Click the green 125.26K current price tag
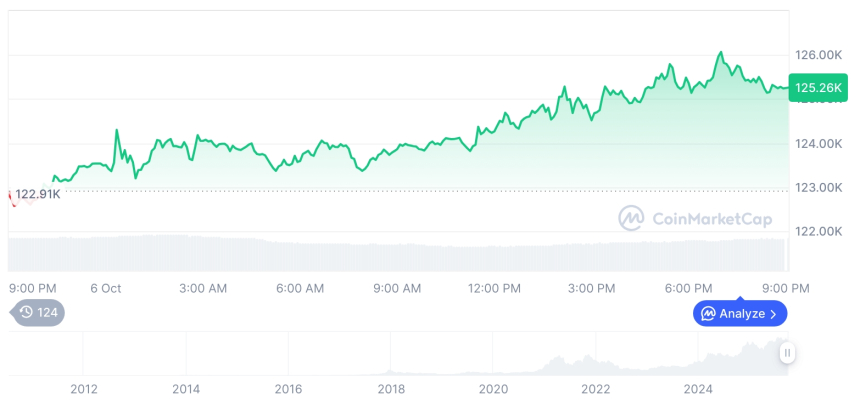This screenshot has height=401, width=860. click(x=817, y=88)
